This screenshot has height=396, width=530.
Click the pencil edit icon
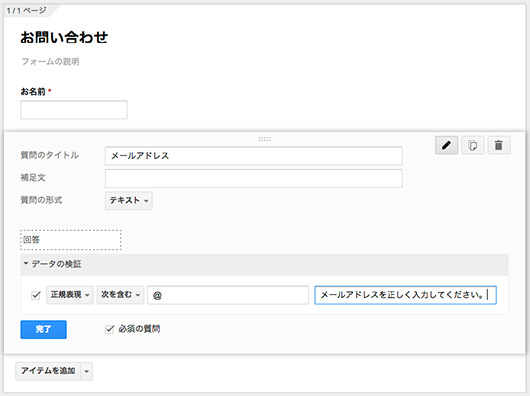(x=447, y=145)
